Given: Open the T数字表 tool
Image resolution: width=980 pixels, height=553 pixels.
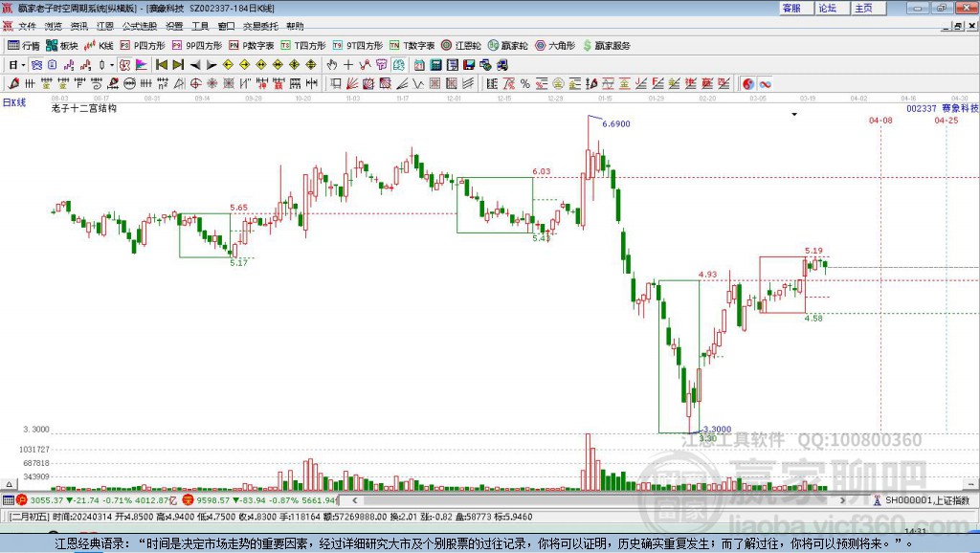Looking at the screenshot, I should tap(412, 46).
